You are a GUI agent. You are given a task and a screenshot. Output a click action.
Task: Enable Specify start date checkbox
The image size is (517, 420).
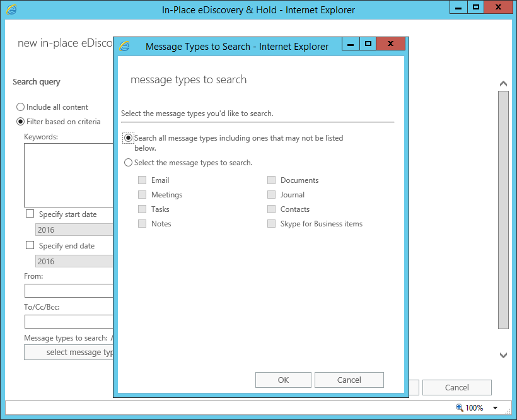pyautogui.click(x=30, y=214)
